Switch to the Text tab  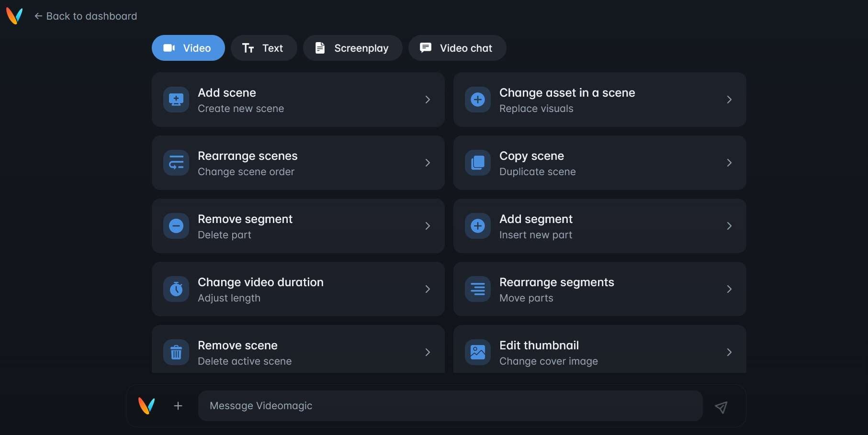[x=264, y=48]
